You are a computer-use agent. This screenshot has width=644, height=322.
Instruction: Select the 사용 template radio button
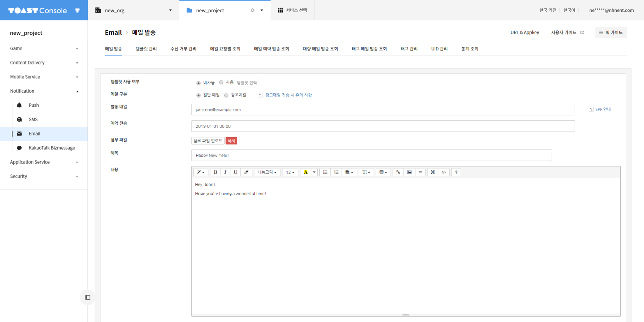coord(221,82)
